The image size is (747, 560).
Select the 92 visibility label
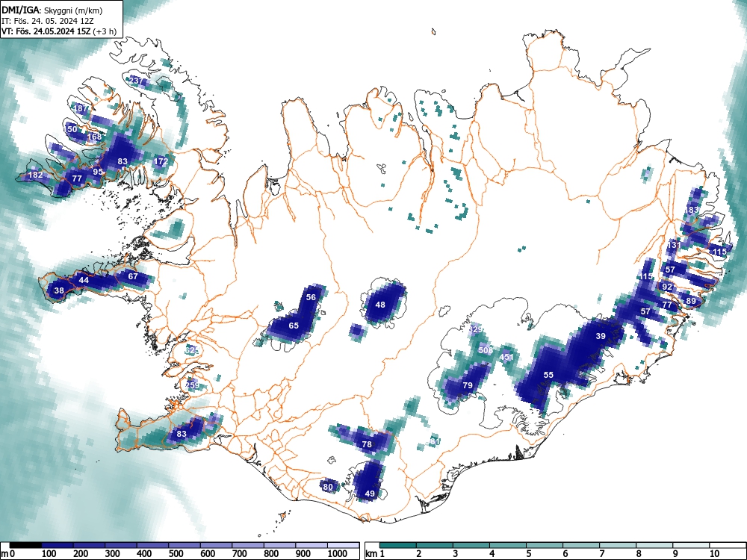(x=667, y=287)
